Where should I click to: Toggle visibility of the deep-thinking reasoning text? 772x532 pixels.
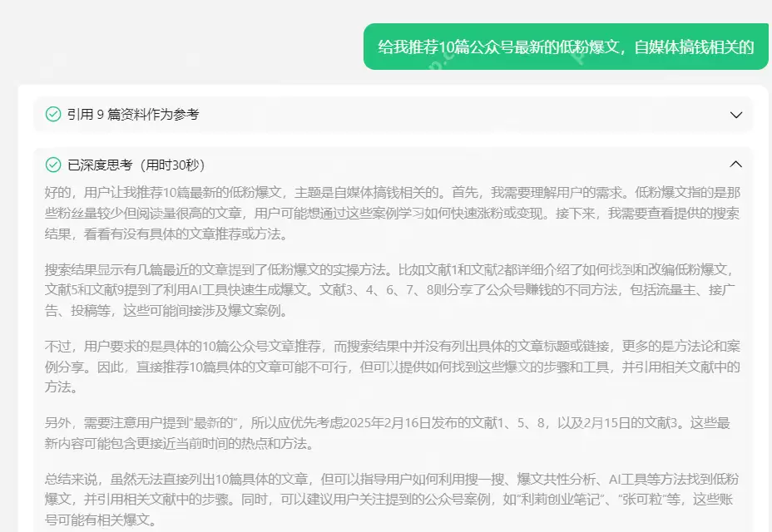tap(735, 165)
